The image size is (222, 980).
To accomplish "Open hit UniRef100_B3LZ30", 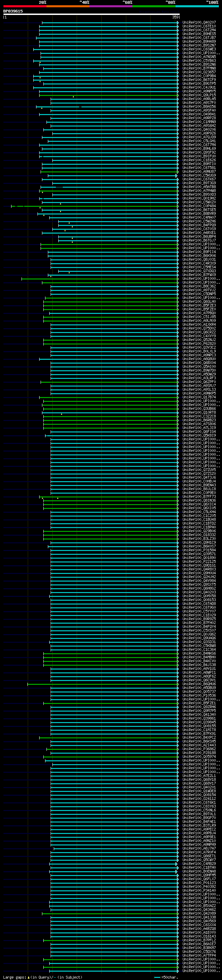I will coord(199,539).
